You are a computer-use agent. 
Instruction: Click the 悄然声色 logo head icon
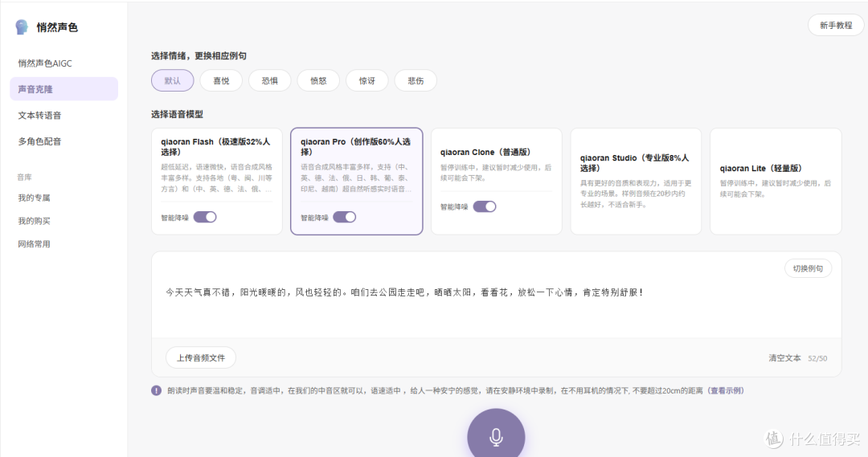pyautogui.click(x=22, y=27)
